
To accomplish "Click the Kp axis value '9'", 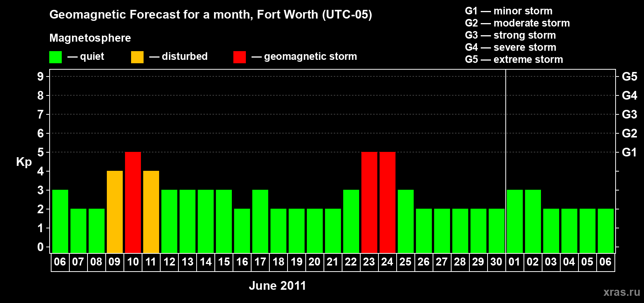I will pyautogui.click(x=41, y=77).
